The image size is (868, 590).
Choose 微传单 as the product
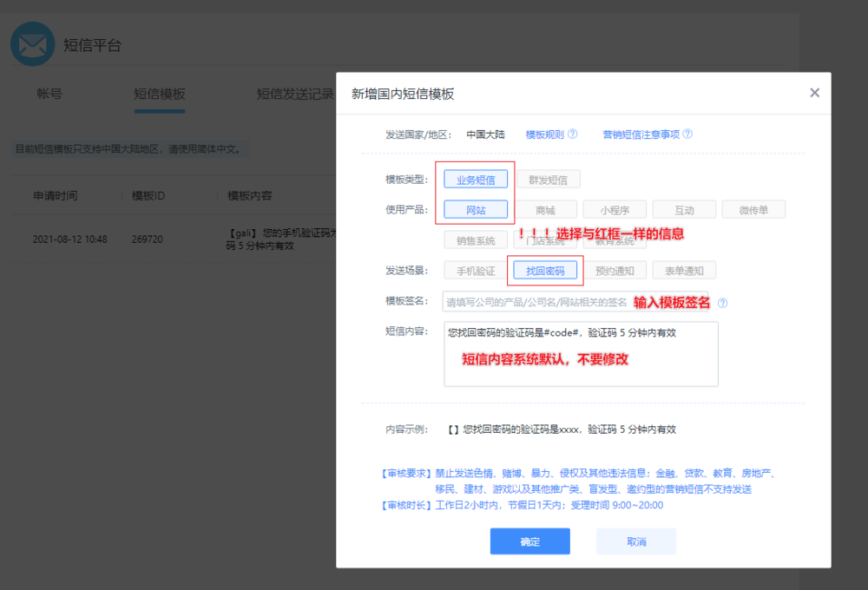point(753,210)
